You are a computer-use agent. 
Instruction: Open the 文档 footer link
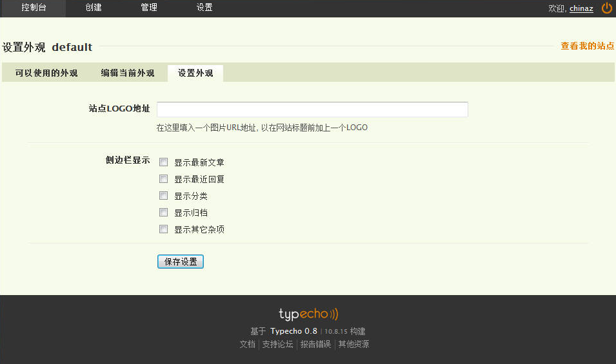point(248,344)
